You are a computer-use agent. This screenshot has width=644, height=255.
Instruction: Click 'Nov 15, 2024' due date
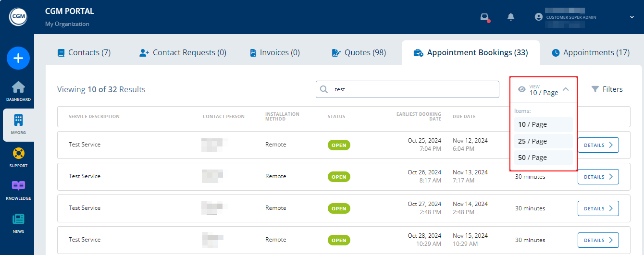pyautogui.click(x=470, y=236)
